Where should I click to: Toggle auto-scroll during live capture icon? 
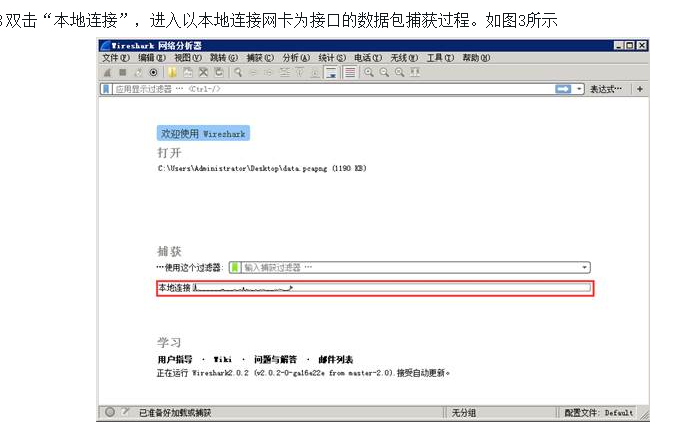(331, 72)
